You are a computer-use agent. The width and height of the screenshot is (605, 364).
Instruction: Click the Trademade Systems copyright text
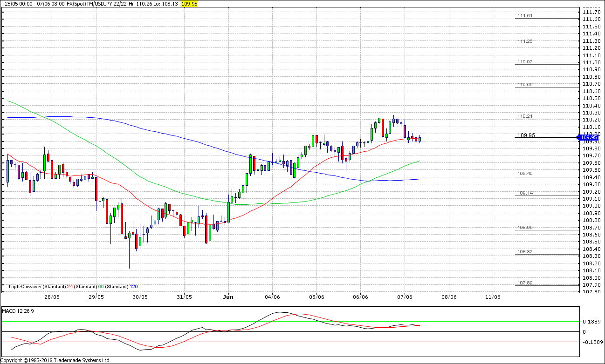55,360
